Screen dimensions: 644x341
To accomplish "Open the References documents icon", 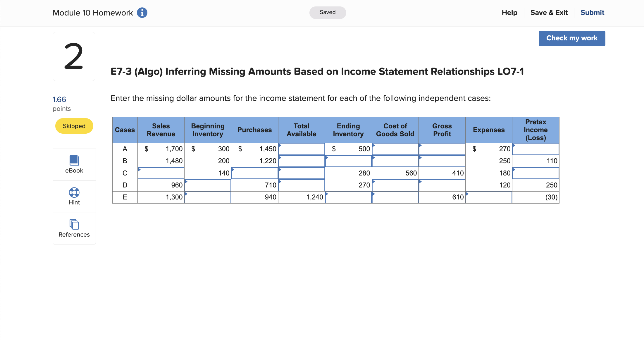I will point(74,224).
